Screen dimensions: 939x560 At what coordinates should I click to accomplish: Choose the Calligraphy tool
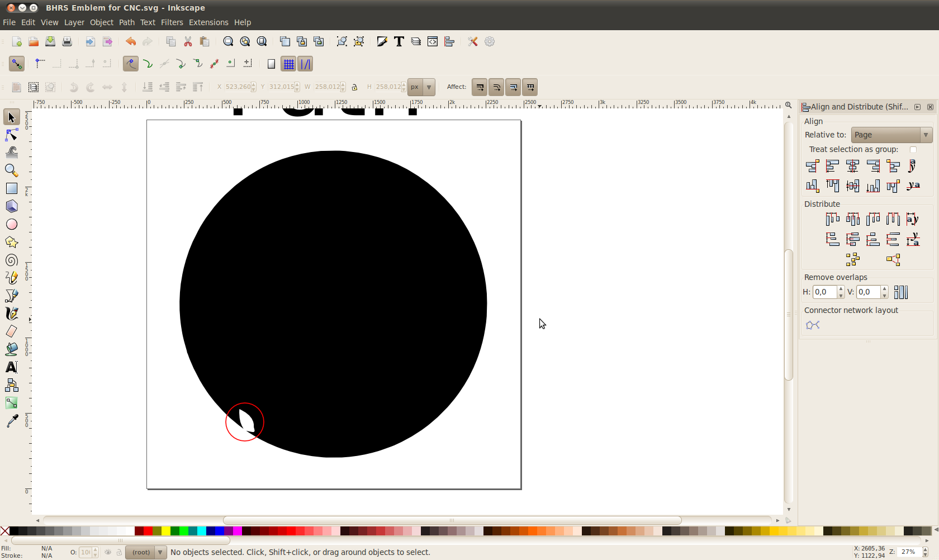tap(12, 314)
